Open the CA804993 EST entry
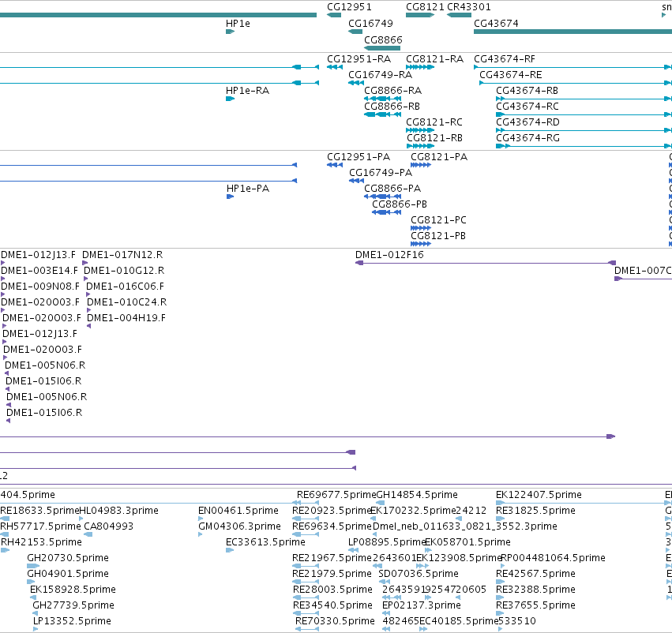 click(x=108, y=526)
